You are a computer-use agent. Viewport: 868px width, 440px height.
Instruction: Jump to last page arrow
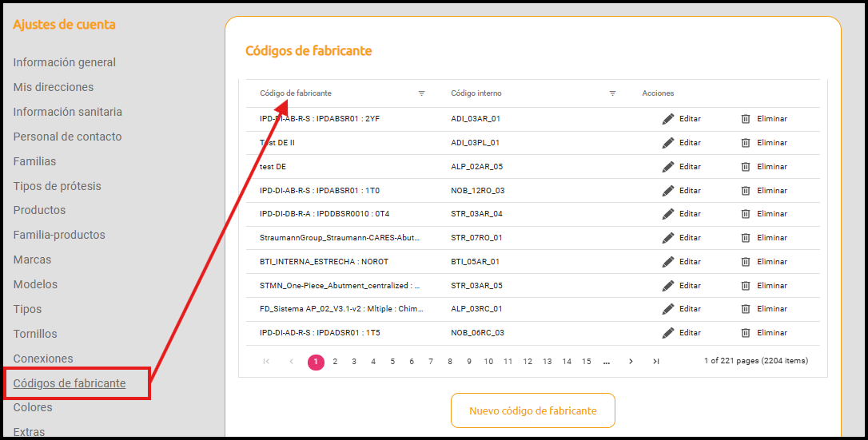click(656, 362)
